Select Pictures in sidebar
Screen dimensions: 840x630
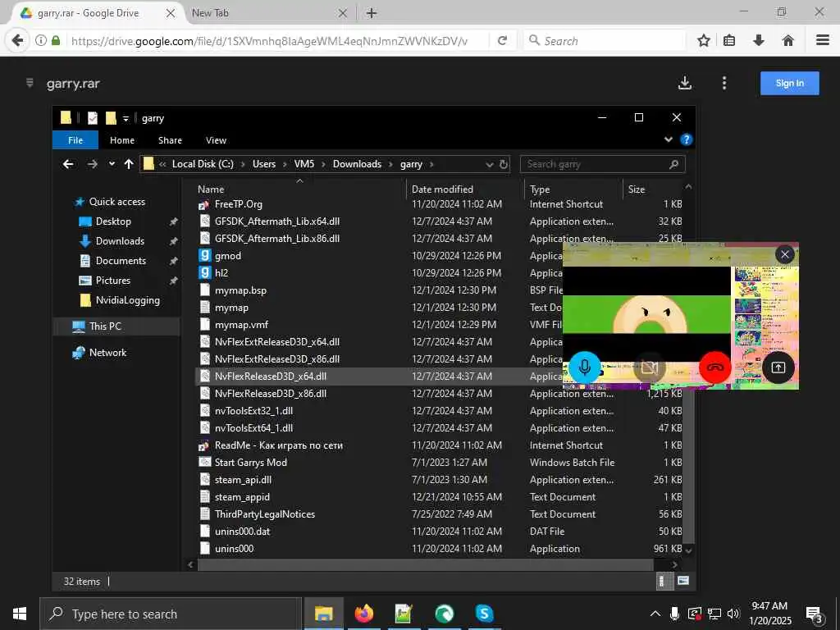pyautogui.click(x=112, y=281)
